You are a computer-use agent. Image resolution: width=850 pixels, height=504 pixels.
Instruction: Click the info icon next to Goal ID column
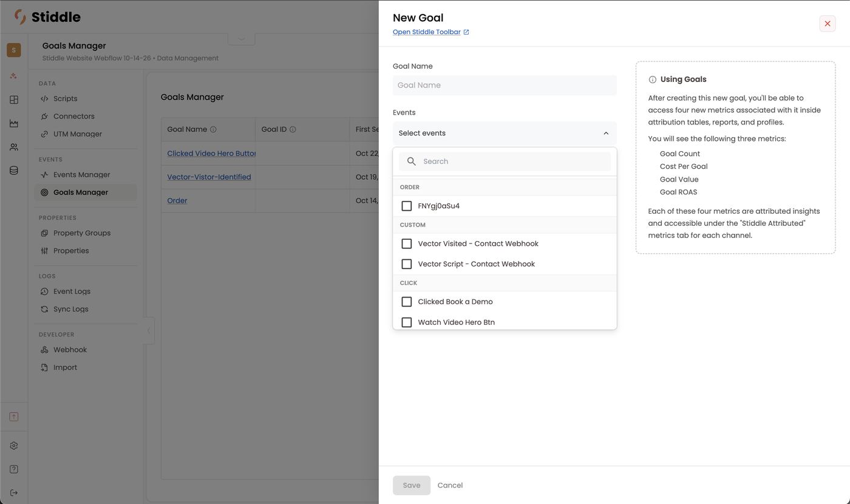coord(293,129)
